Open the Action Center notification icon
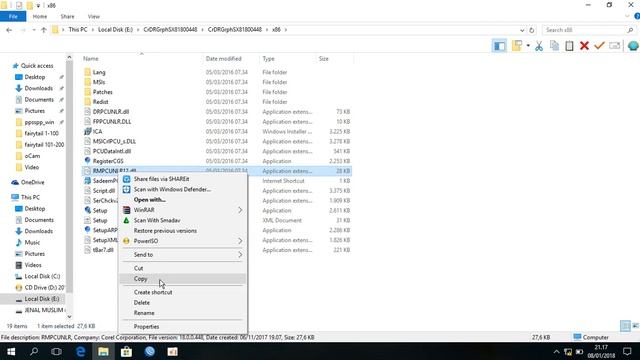 pos(627,351)
